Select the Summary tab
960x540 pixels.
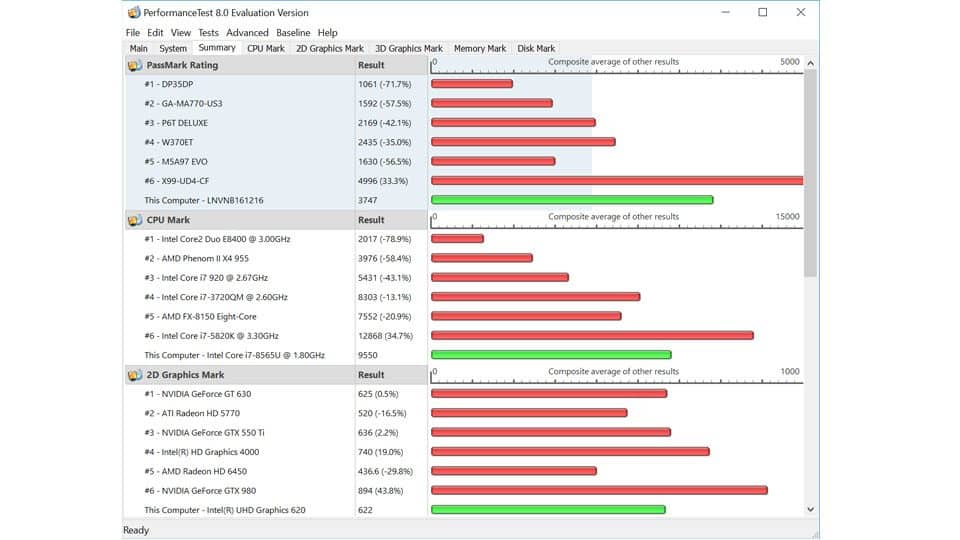217,48
